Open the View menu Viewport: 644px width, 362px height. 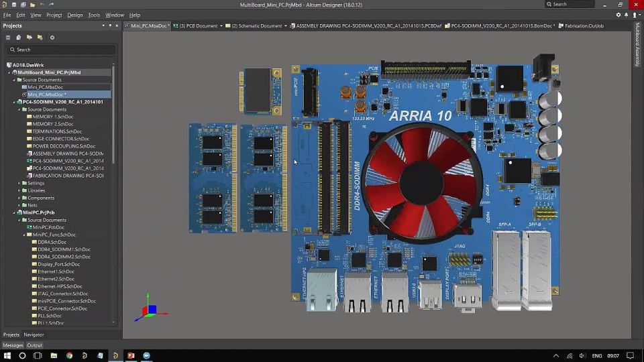point(36,15)
